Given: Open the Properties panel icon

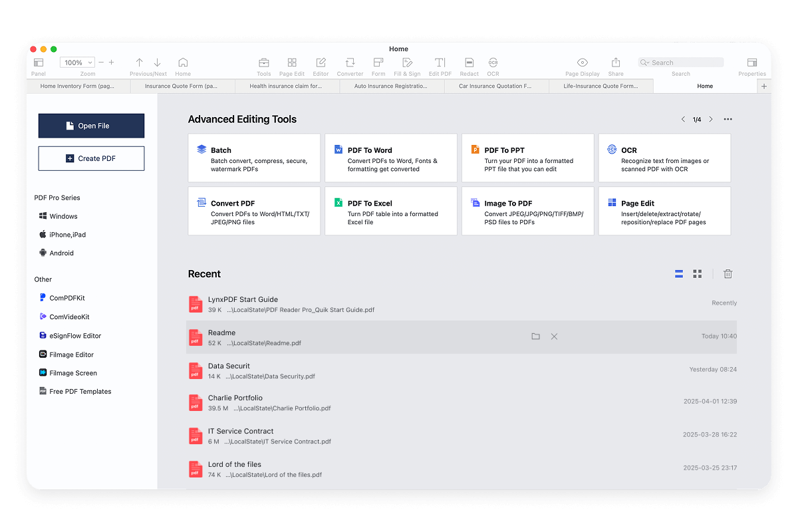Looking at the screenshot, I should point(752,63).
